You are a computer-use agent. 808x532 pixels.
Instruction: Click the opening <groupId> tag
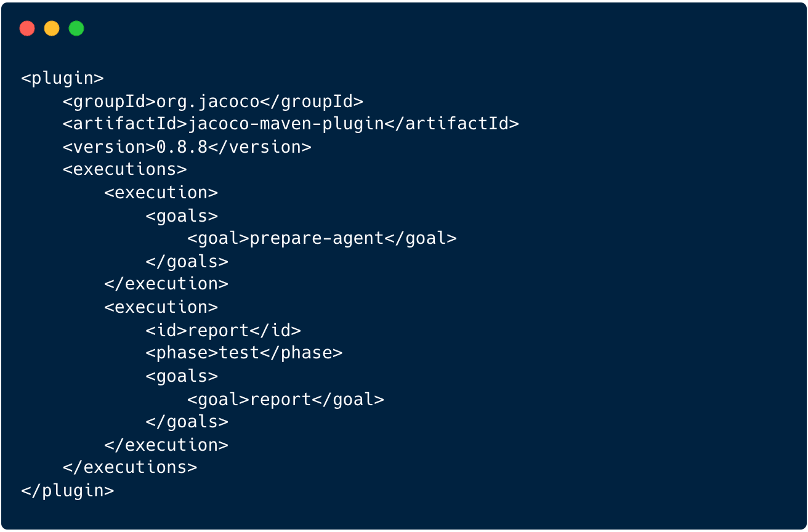109,101
